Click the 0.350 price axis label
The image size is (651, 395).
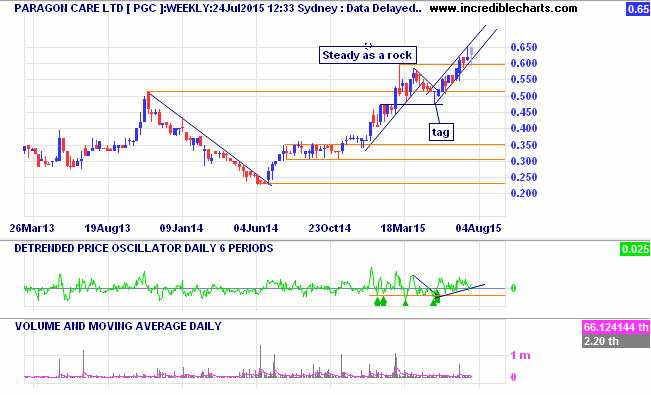click(524, 145)
